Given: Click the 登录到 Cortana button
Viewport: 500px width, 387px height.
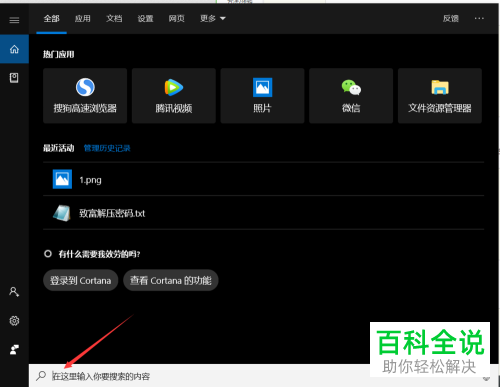Looking at the screenshot, I should [x=81, y=280].
